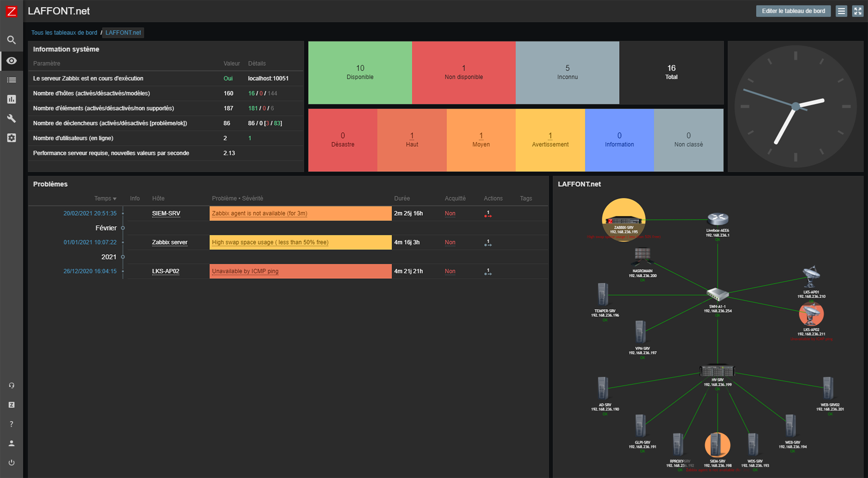Select TEMPER-SRV node on the map
The image size is (868, 478).
(603, 295)
